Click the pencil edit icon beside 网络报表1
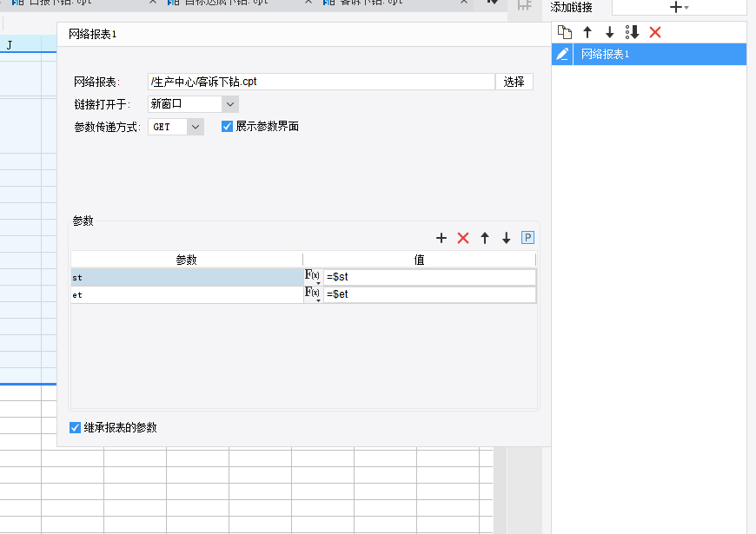Viewport: 756px width, 534px height. tap(562, 54)
